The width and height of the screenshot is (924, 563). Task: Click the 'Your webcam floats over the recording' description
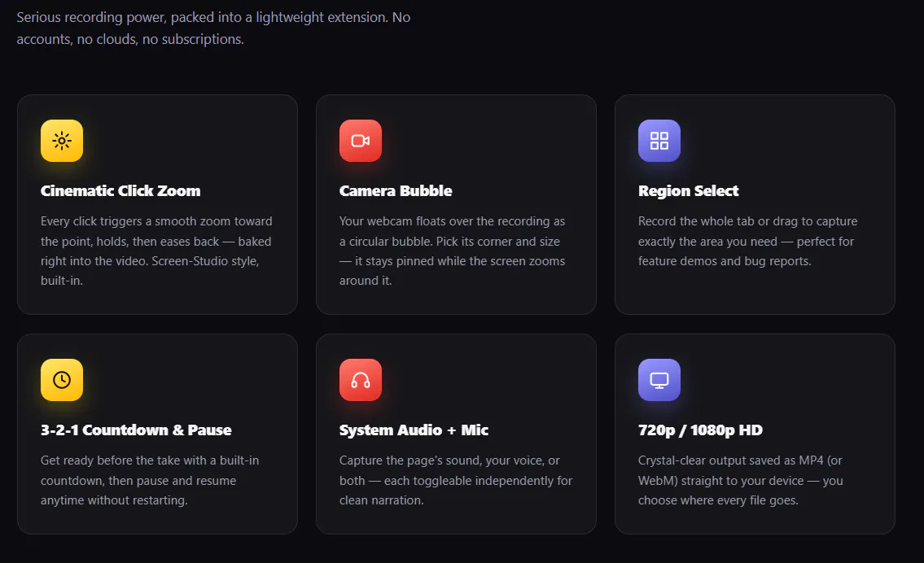pyautogui.click(x=453, y=251)
